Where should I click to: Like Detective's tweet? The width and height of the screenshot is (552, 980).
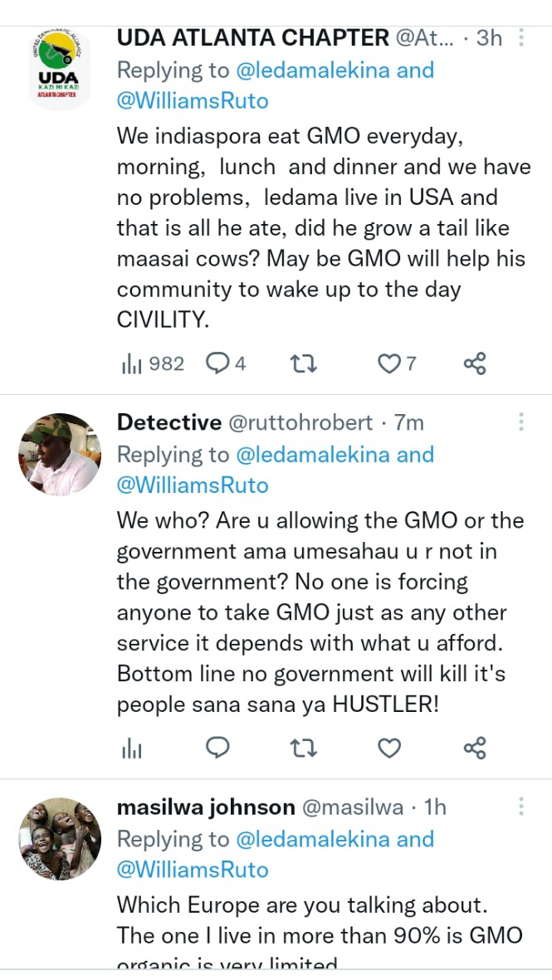coord(389,748)
